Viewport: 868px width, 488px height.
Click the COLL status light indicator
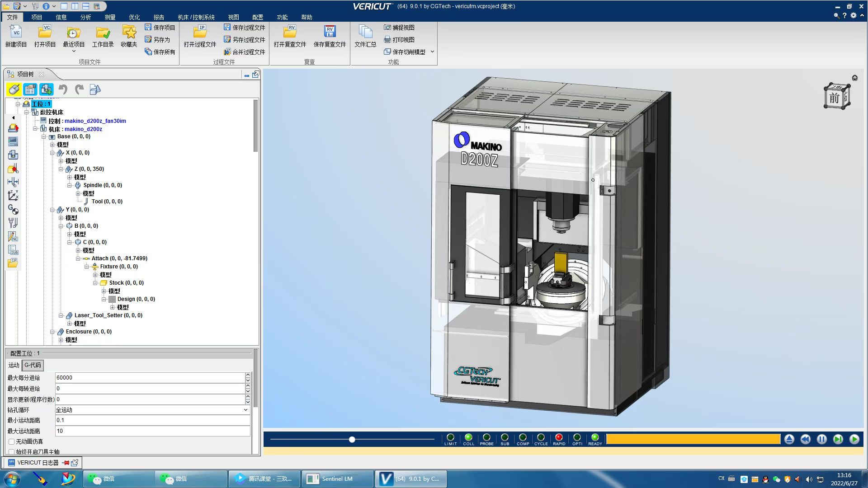pyautogui.click(x=468, y=437)
